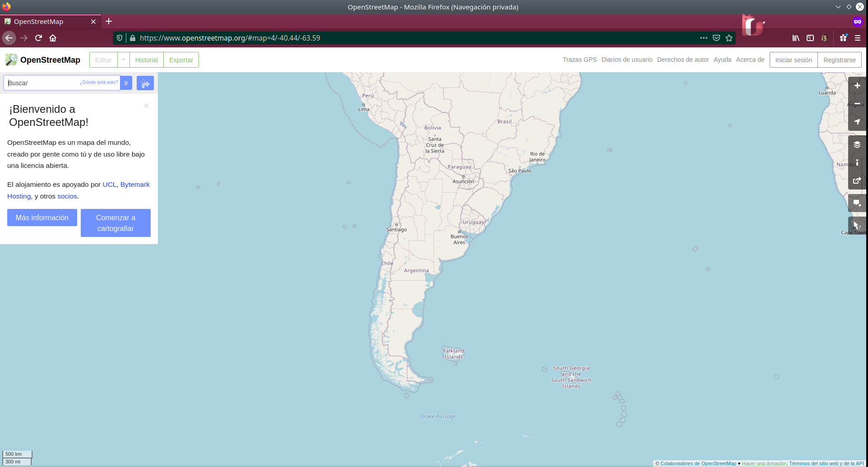This screenshot has width=868, height=467.
Task: Open Derechos de autor page
Action: (683, 60)
